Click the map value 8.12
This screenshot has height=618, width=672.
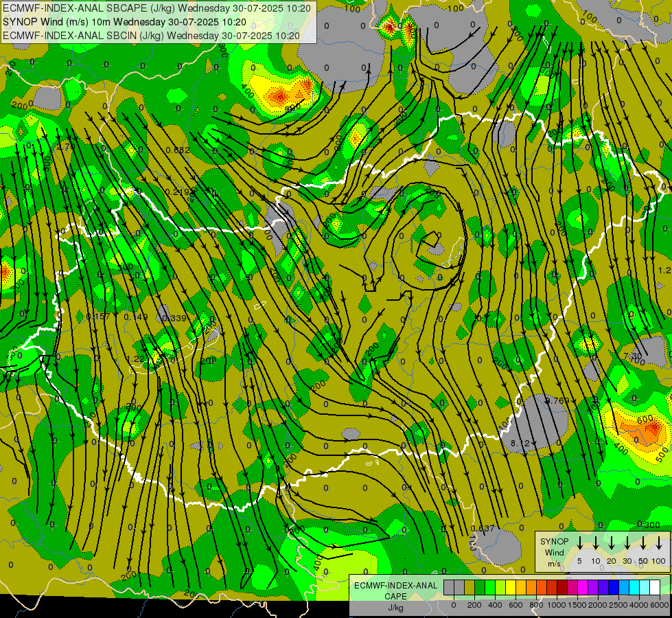(x=520, y=443)
